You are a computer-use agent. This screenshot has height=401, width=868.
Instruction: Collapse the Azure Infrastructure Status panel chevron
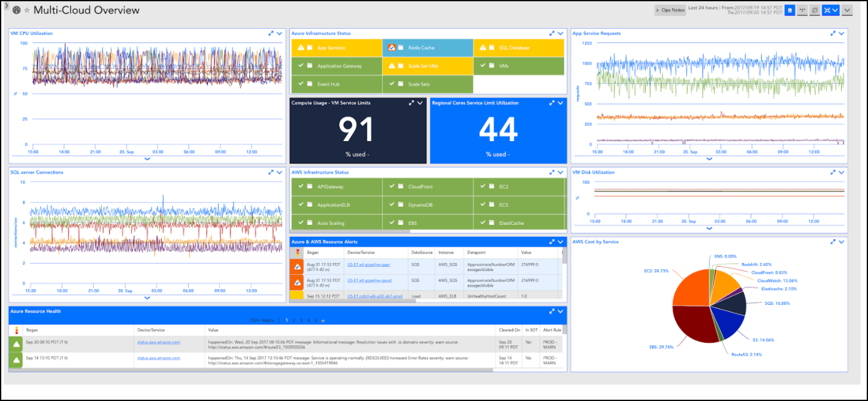coord(559,33)
